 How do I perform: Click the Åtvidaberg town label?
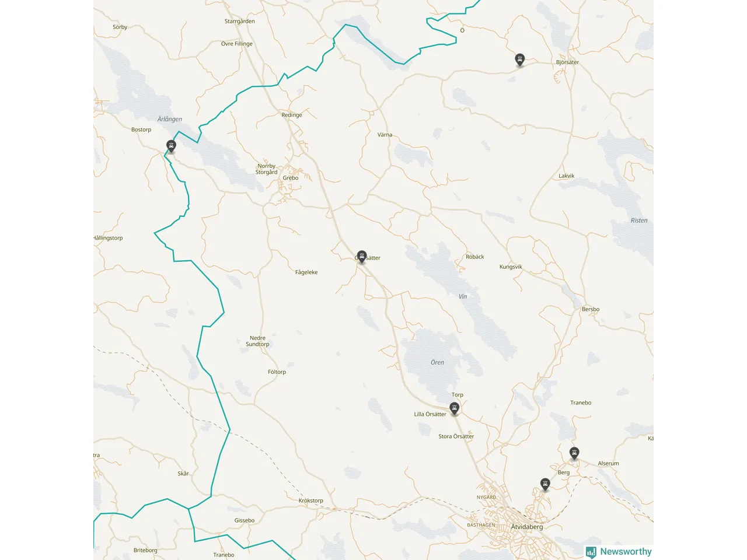527,527
